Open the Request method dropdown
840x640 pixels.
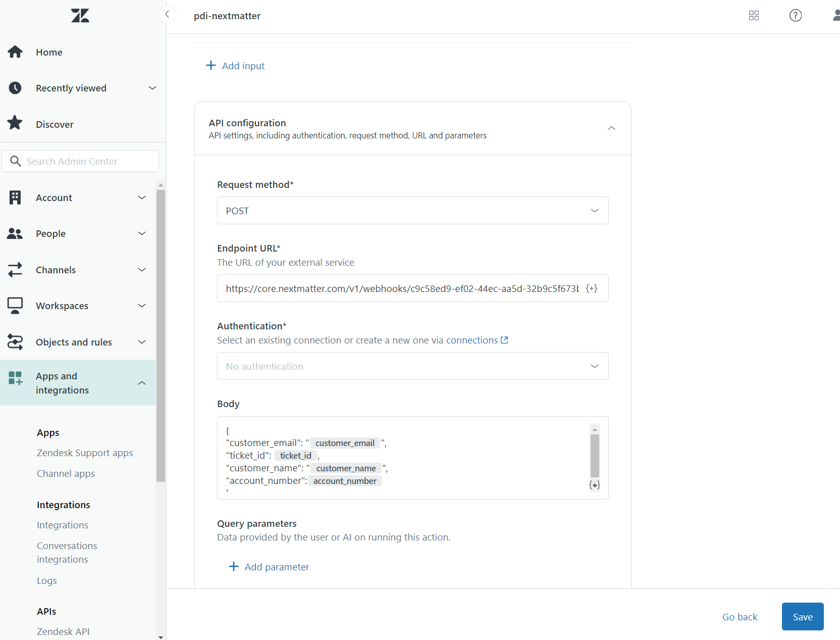413,211
